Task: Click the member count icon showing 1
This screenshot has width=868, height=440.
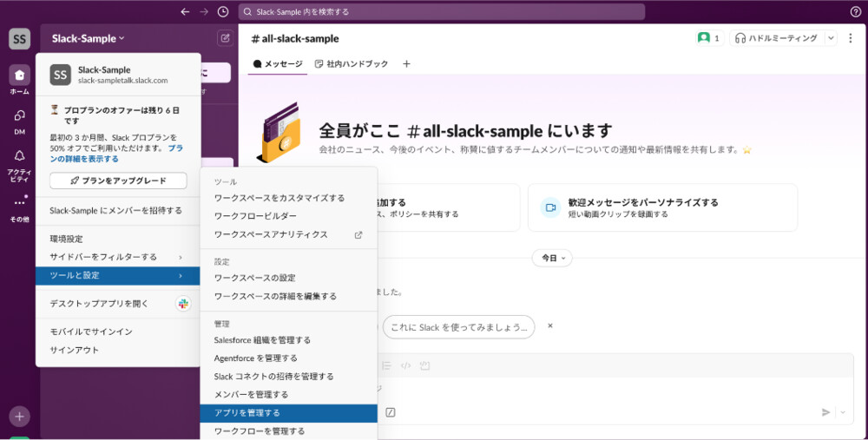Action: pos(710,38)
